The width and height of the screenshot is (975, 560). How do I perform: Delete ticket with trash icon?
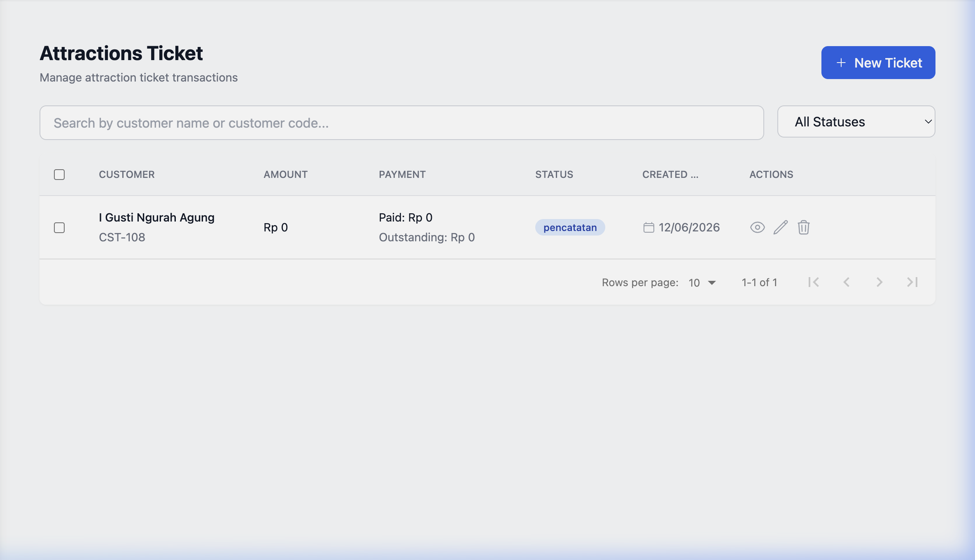tap(803, 227)
